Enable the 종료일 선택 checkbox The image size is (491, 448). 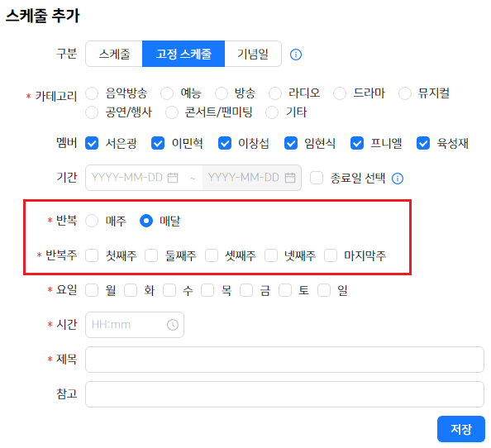pyautogui.click(x=317, y=178)
